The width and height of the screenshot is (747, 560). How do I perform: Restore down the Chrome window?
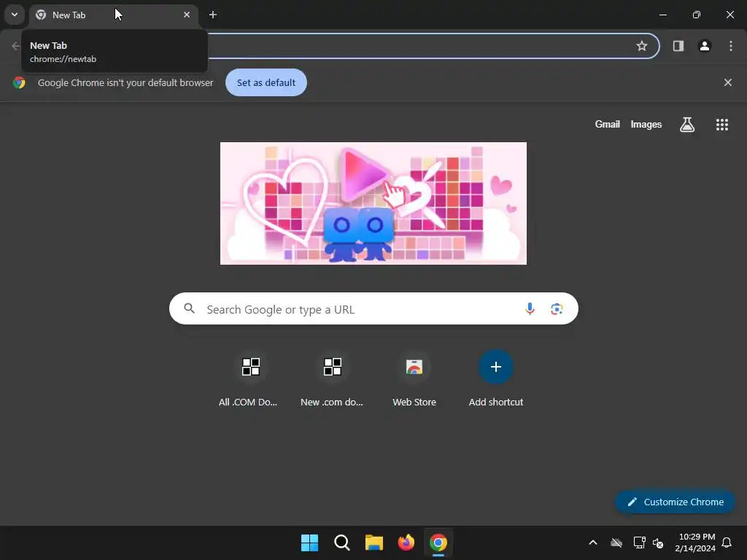pos(696,15)
